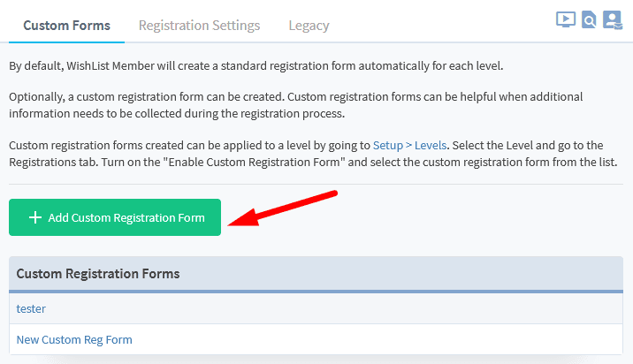The width and height of the screenshot is (633, 364).
Task: Switch to the Custom Forms tab
Action: coord(66,26)
